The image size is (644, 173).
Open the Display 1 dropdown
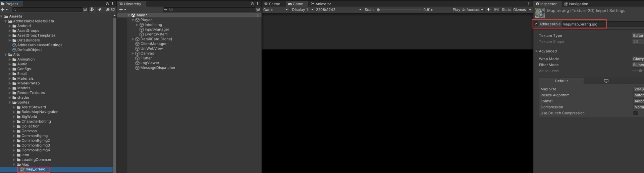point(302,10)
